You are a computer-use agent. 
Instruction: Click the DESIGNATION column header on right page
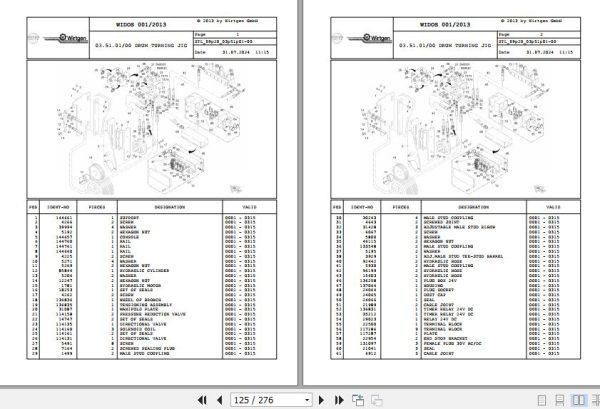coord(473,207)
